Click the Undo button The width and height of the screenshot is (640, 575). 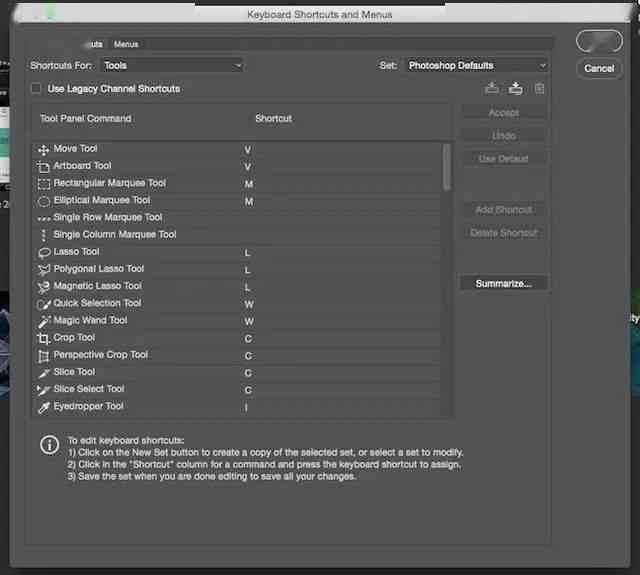point(504,135)
